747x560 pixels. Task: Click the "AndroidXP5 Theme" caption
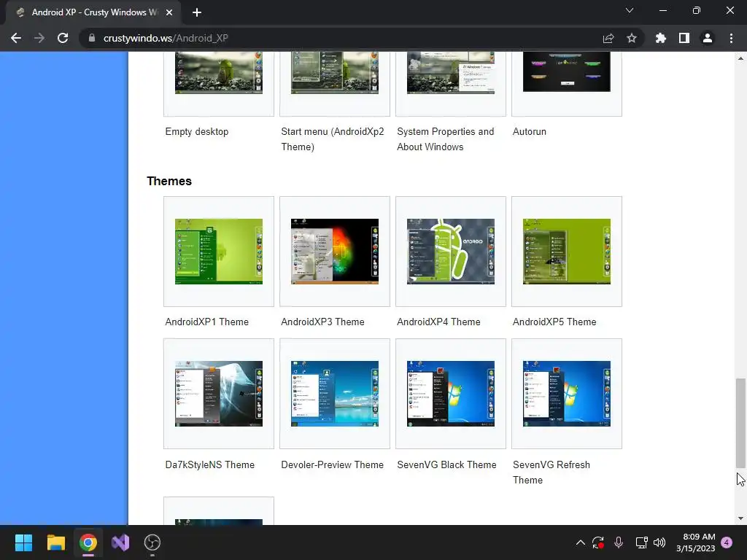tap(554, 322)
